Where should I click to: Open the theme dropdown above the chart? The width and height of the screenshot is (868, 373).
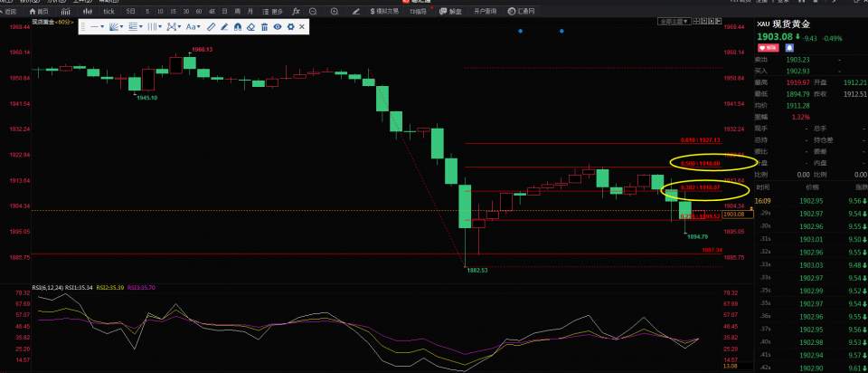[x=674, y=22]
